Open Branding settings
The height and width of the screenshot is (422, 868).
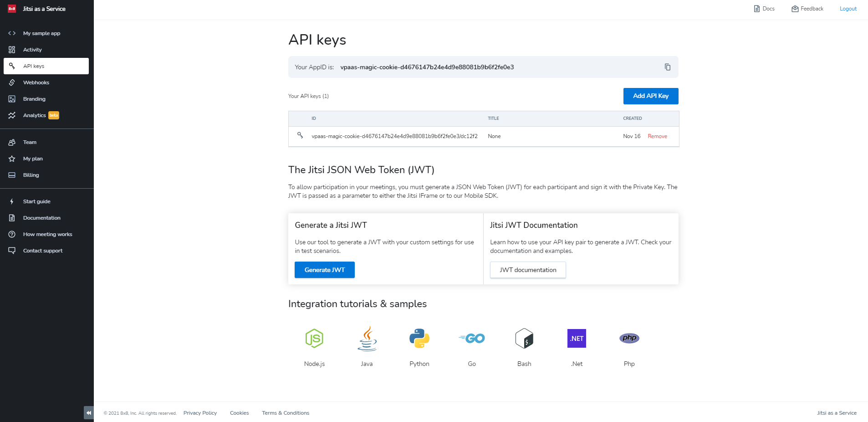point(34,99)
